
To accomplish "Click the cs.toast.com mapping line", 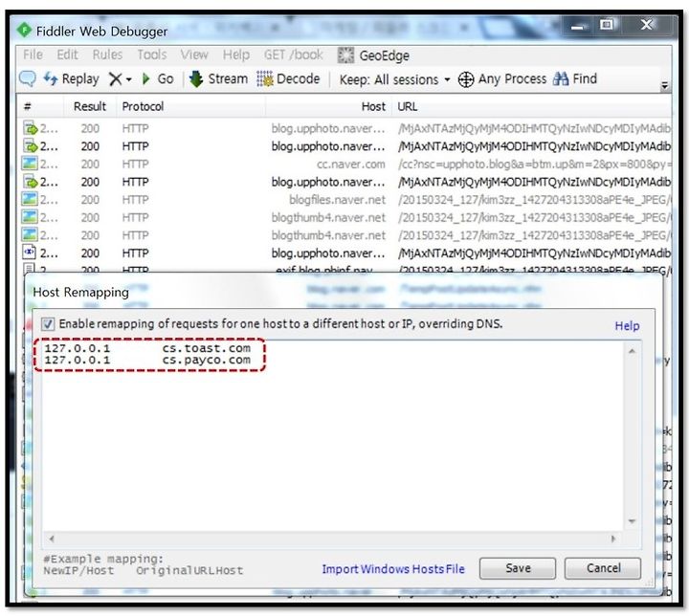I will (x=147, y=348).
